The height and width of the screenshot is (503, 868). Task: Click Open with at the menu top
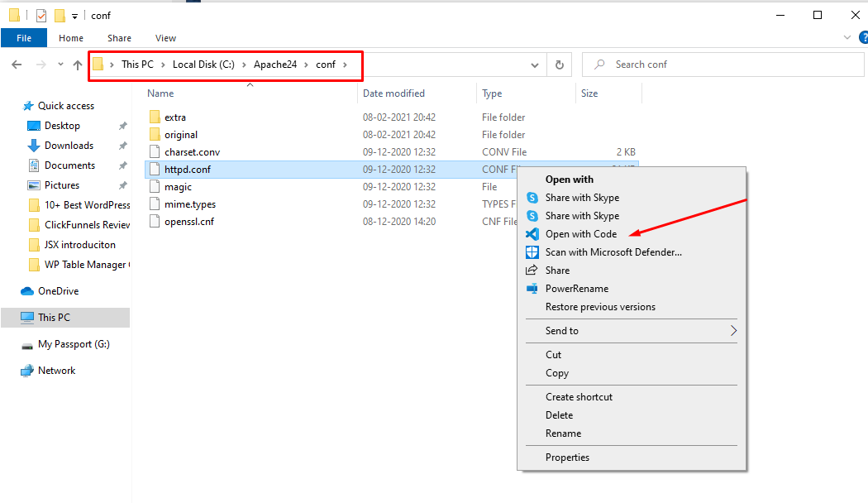point(569,180)
